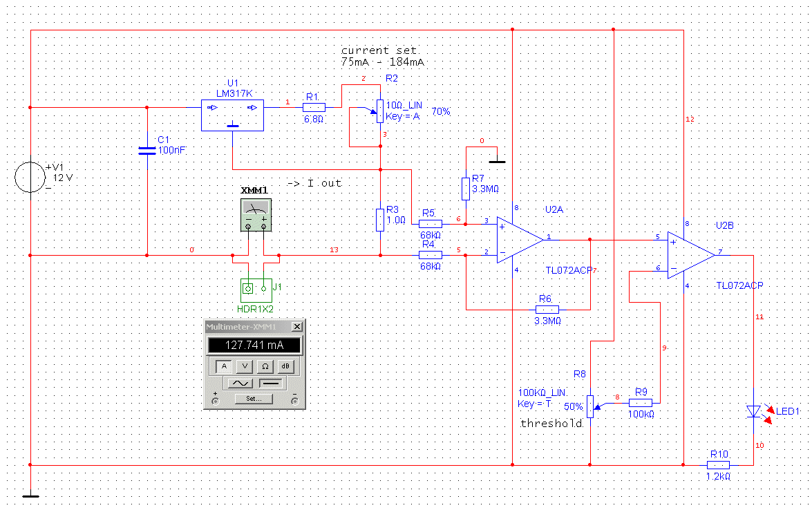Click the 'Key = A' label
The width and height of the screenshot is (812, 510).
(x=402, y=117)
